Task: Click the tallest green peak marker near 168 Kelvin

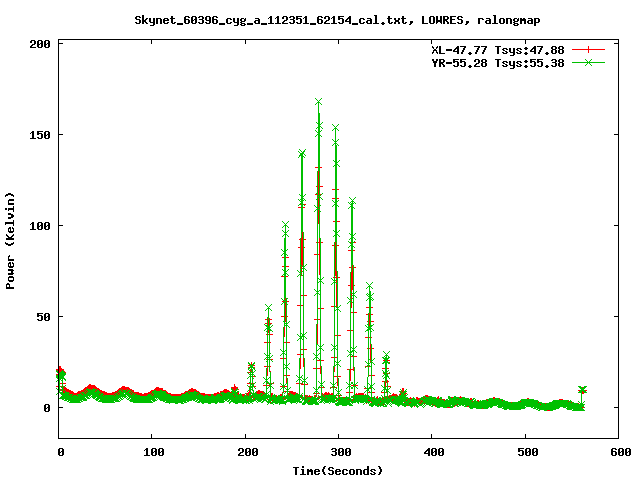Action: pos(318,101)
